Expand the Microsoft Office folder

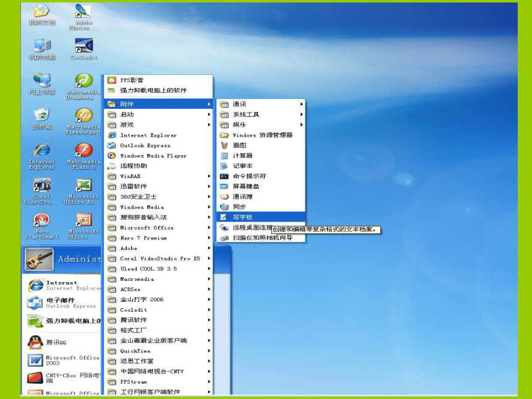coord(158,228)
